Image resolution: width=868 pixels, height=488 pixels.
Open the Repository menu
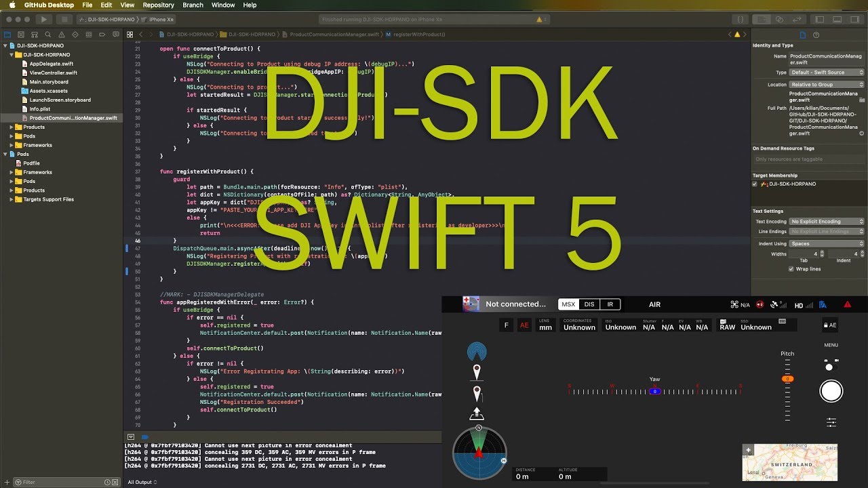click(158, 5)
